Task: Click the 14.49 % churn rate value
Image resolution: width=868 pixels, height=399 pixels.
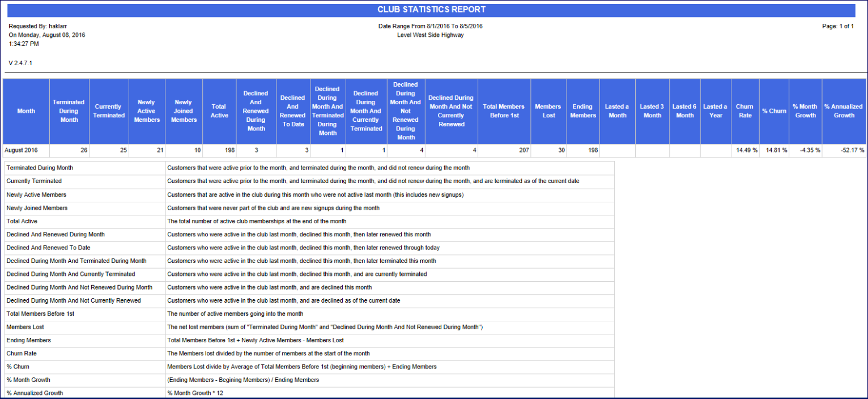Action: pos(746,150)
